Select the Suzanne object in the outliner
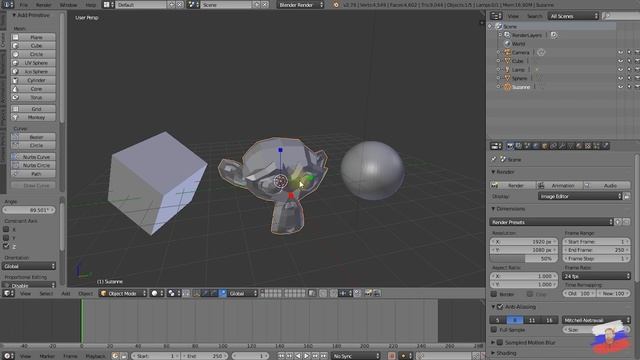Screen dimensions: 640x360 click(521, 87)
